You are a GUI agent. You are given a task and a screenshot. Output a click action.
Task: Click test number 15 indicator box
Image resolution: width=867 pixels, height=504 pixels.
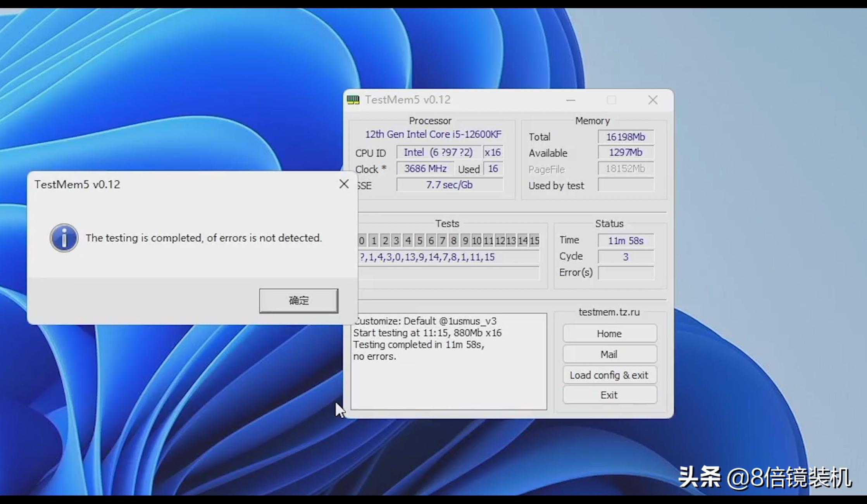click(534, 241)
